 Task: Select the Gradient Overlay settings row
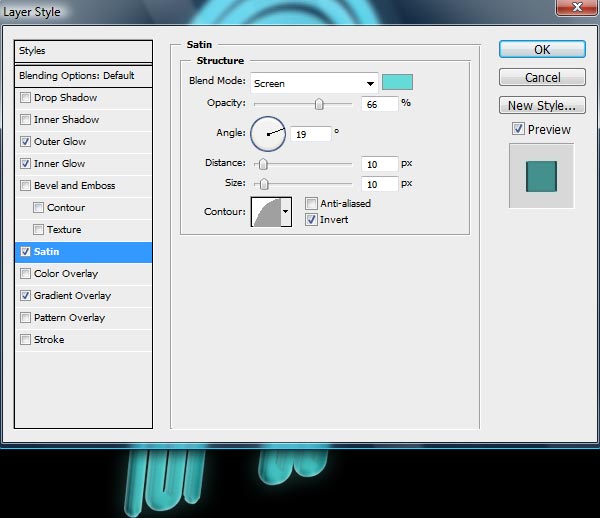(x=83, y=296)
